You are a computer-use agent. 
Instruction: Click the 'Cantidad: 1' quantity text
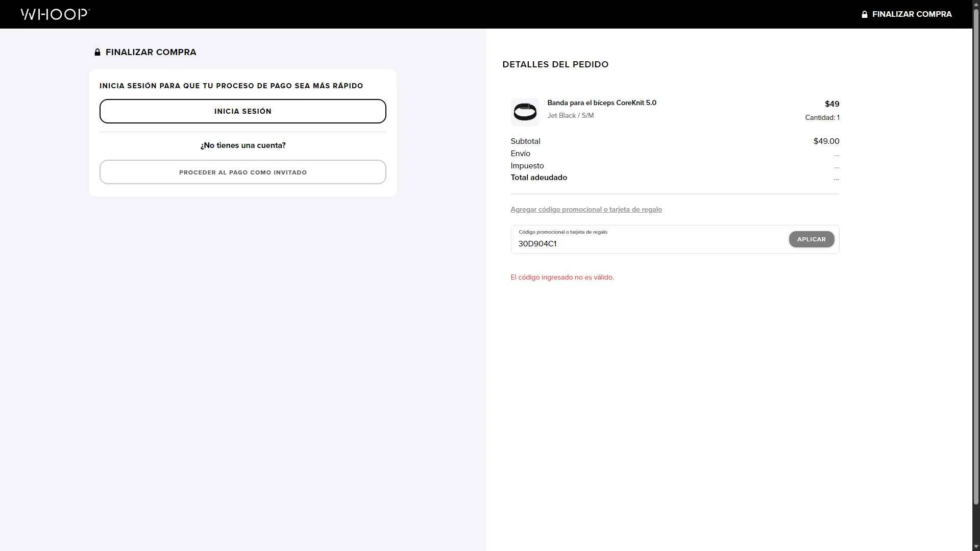(x=822, y=118)
